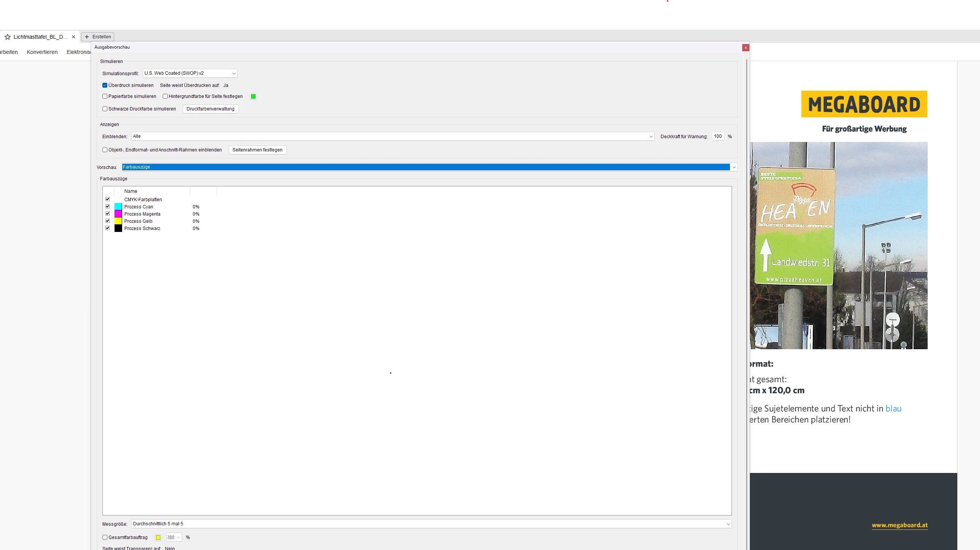Open the Simulationsprofil dropdown

[190, 73]
